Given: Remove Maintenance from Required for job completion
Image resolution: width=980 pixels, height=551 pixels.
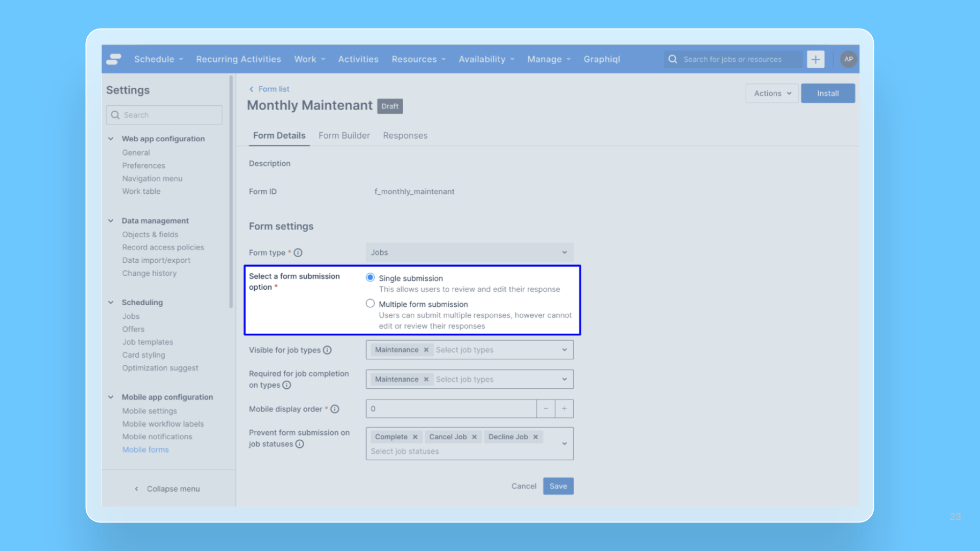Looking at the screenshot, I should (426, 379).
